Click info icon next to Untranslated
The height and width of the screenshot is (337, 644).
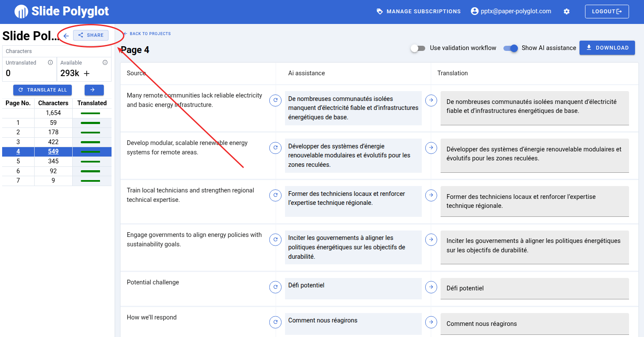tap(50, 62)
